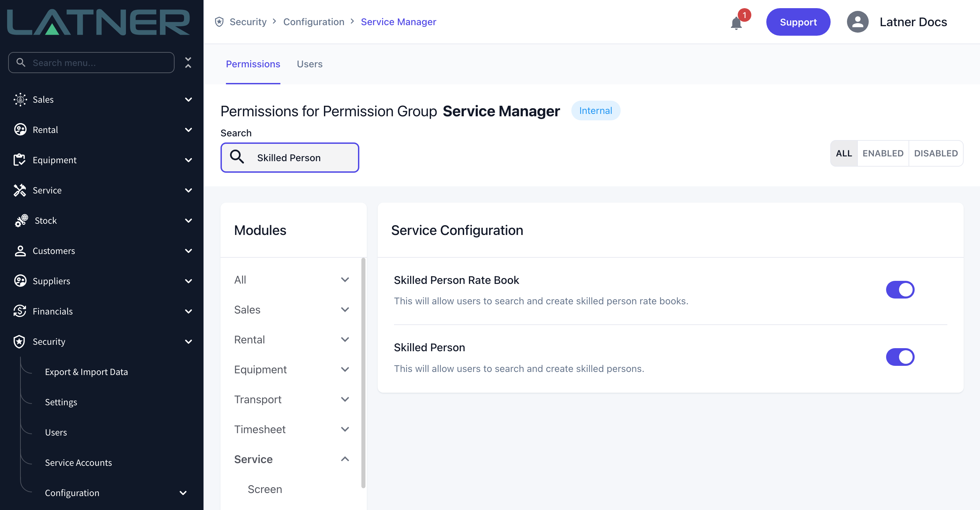Expand the Rental module chevron
This screenshot has width=980, height=510.
click(x=345, y=339)
